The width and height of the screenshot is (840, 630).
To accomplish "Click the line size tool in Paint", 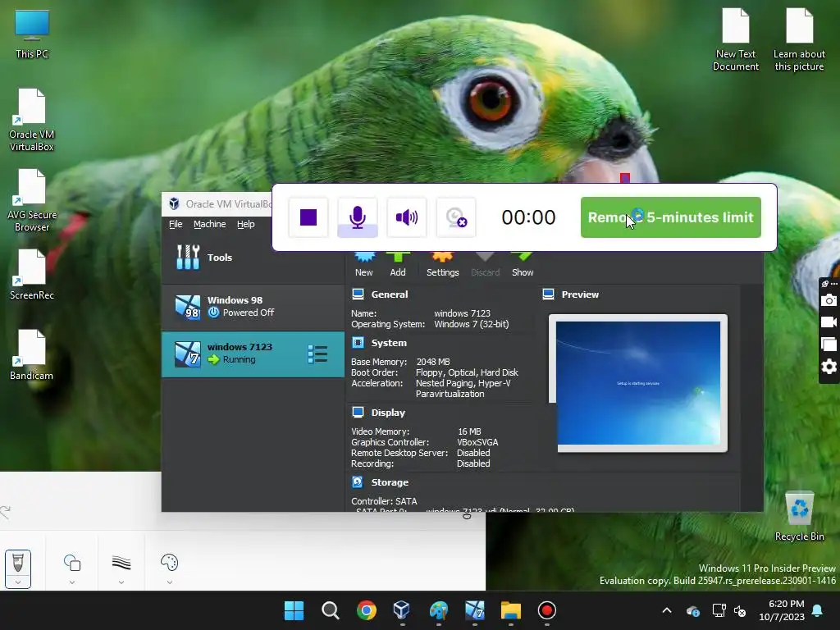I will [x=121, y=563].
